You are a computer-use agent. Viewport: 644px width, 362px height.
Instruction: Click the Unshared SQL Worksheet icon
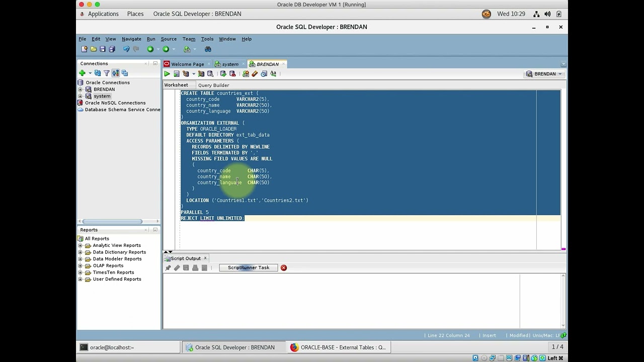(x=246, y=74)
